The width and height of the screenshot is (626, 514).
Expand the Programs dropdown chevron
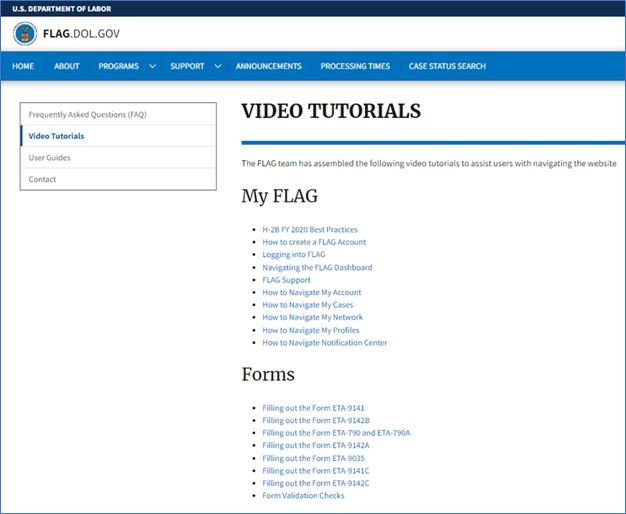pos(152,67)
